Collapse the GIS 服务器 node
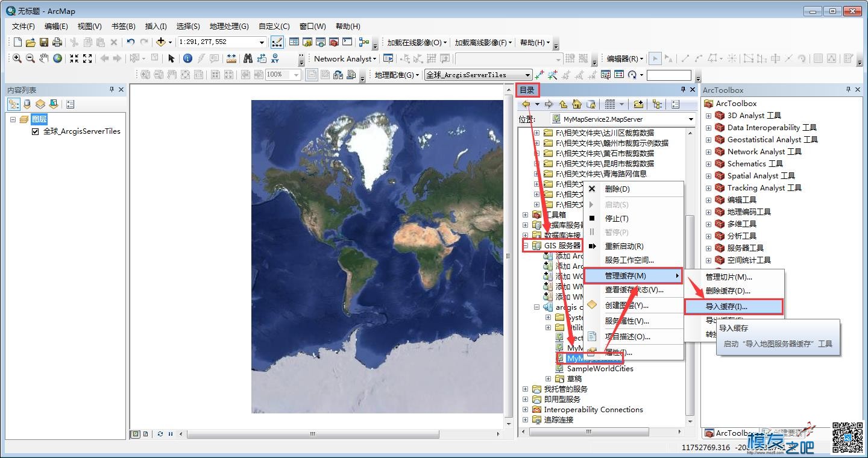The width and height of the screenshot is (868, 458). click(526, 246)
